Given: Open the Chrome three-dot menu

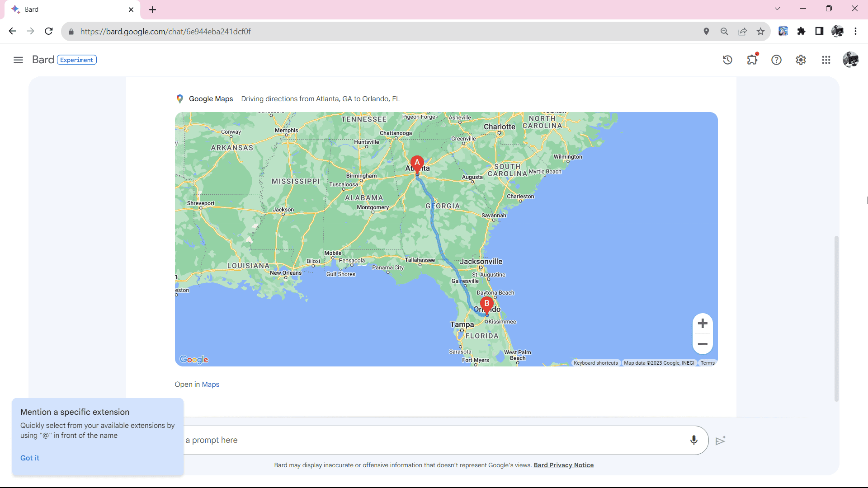Looking at the screenshot, I should pyautogui.click(x=855, y=31).
